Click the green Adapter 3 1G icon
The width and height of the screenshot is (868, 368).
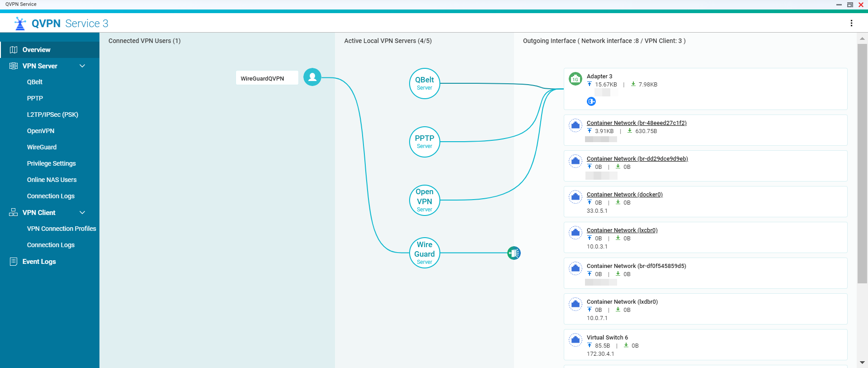coord(575,79)
